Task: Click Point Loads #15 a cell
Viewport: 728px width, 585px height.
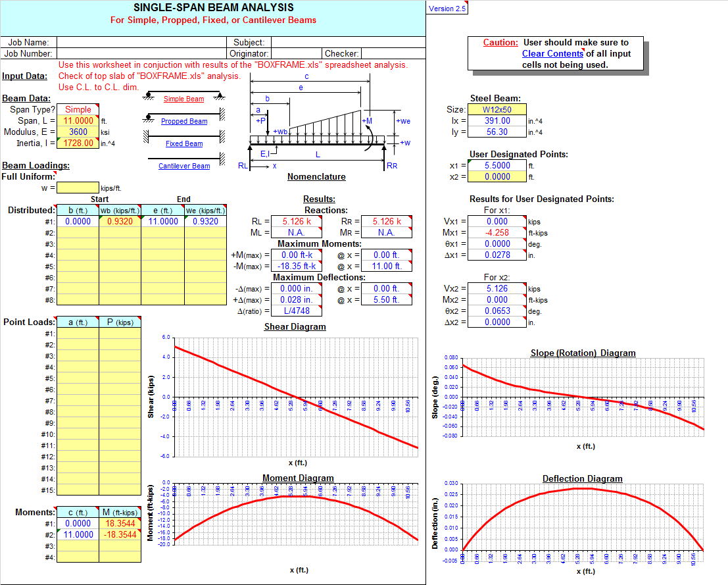Action: pyautogui.click(x=78, y=490)
